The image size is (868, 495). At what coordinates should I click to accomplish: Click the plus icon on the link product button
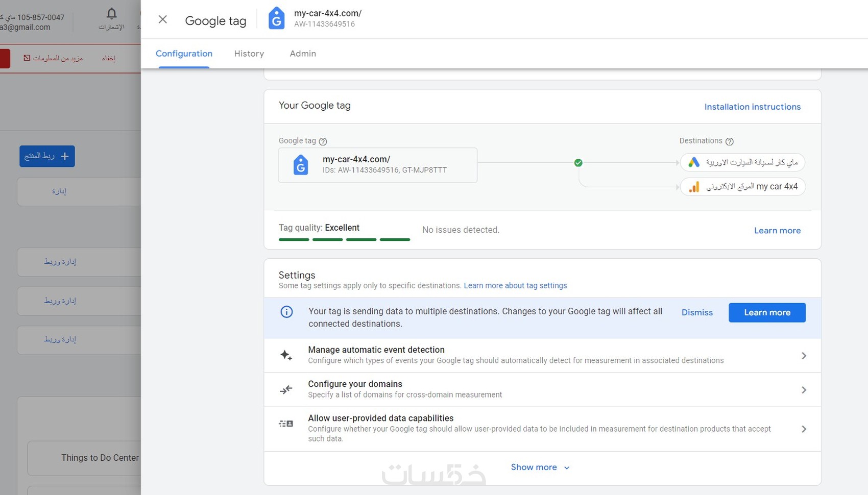[x=65, y=156]
